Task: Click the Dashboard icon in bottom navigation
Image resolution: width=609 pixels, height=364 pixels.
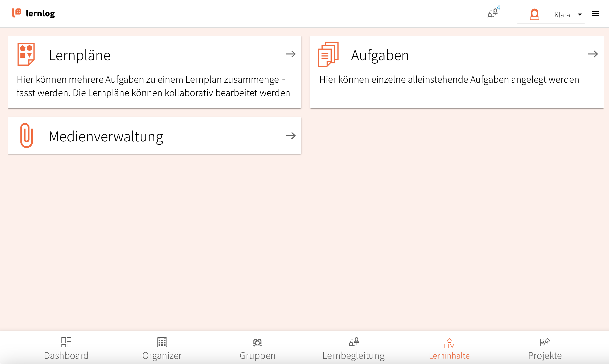Action: click(x=66, y=342)
